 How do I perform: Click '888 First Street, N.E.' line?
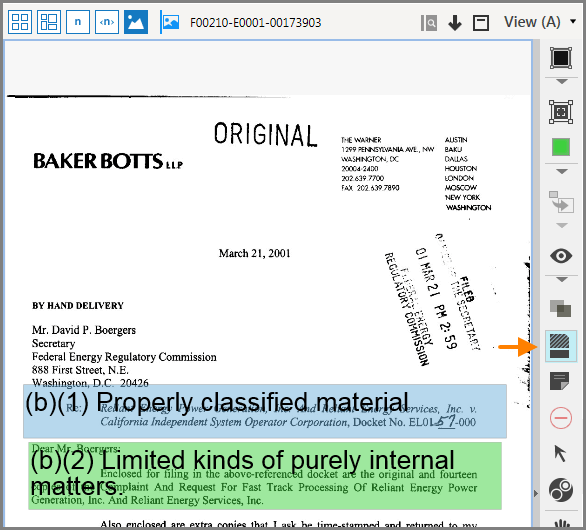(x=80, y=370)
